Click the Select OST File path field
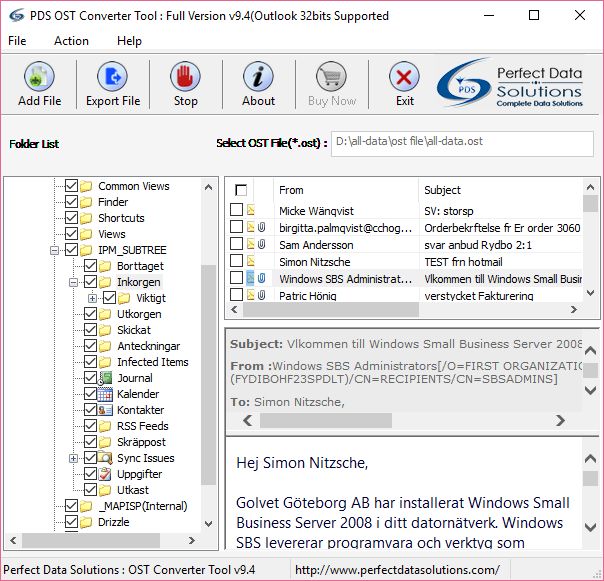This screenshot has width=604, height=581. [x=462, y=143]
